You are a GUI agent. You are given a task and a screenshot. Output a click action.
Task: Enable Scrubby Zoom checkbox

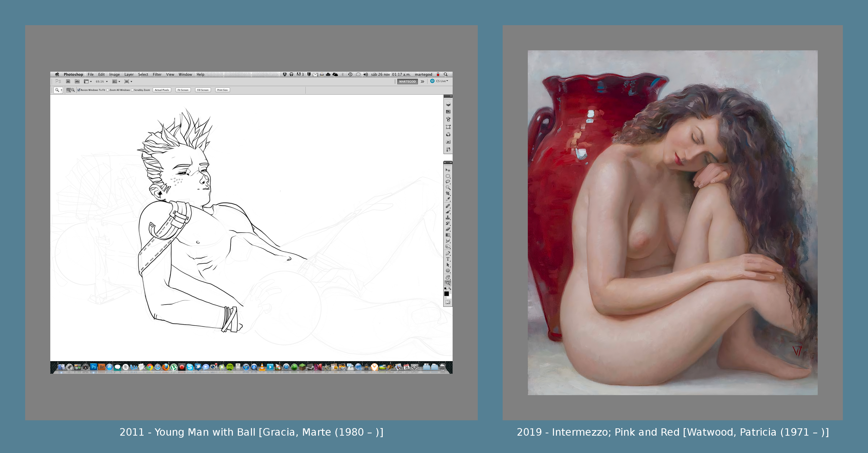click(133, 90)
